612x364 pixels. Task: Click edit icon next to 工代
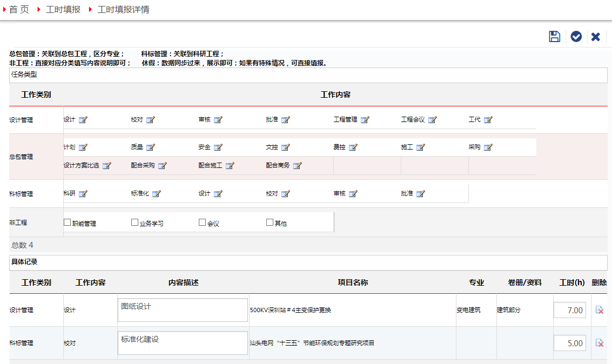tap(488, 120)
